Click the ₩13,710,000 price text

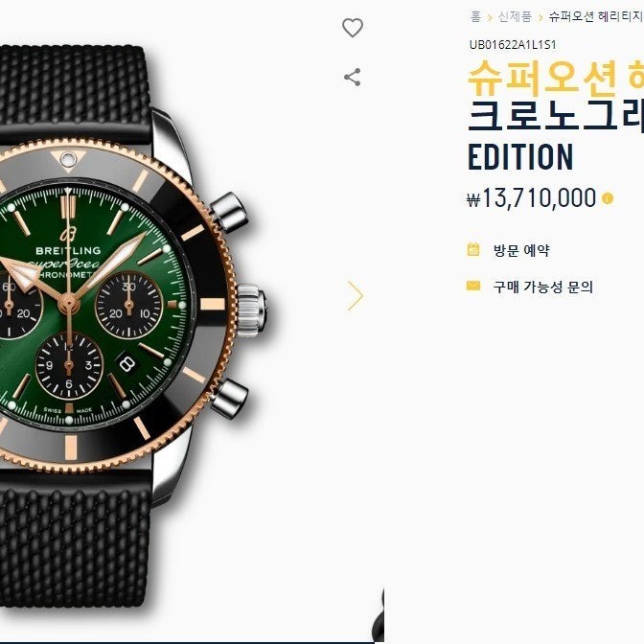click(531, 198)
